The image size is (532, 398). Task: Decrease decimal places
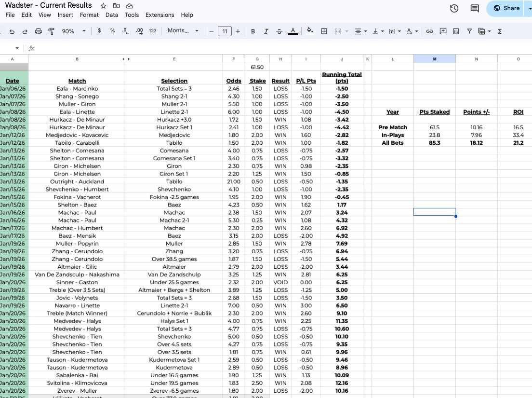[x=126, y=31]
